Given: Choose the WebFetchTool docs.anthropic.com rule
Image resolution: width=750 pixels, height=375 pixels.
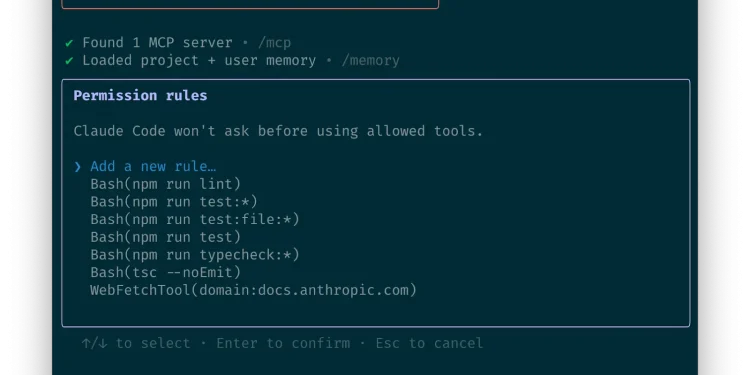Looking at the screenshot, I should tap(254, 290).
